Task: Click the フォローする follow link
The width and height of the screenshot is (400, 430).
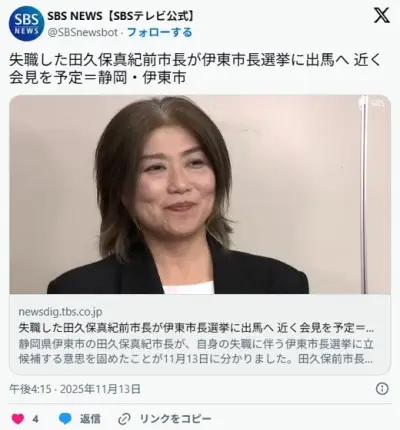Action: click(x=160, y=32)
